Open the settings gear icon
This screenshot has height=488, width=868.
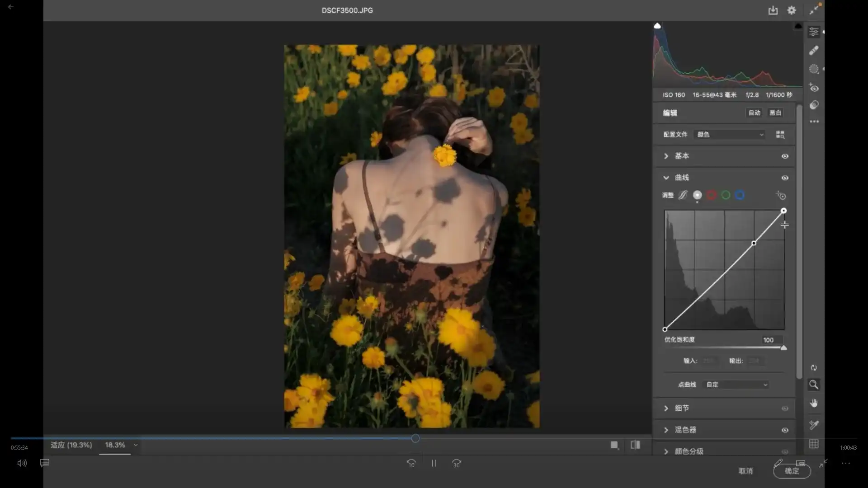[792, 10]
